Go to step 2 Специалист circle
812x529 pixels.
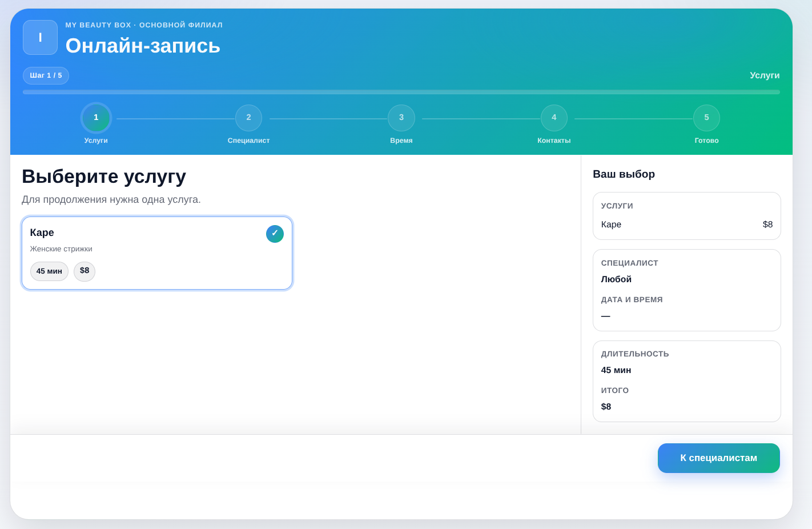tap(248, 118)
